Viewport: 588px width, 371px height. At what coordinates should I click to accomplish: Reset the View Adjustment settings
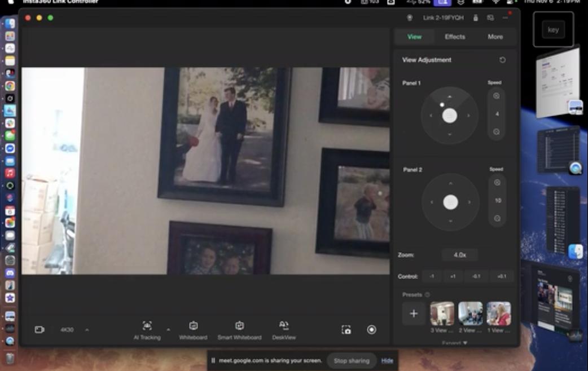tap(502, 60)
